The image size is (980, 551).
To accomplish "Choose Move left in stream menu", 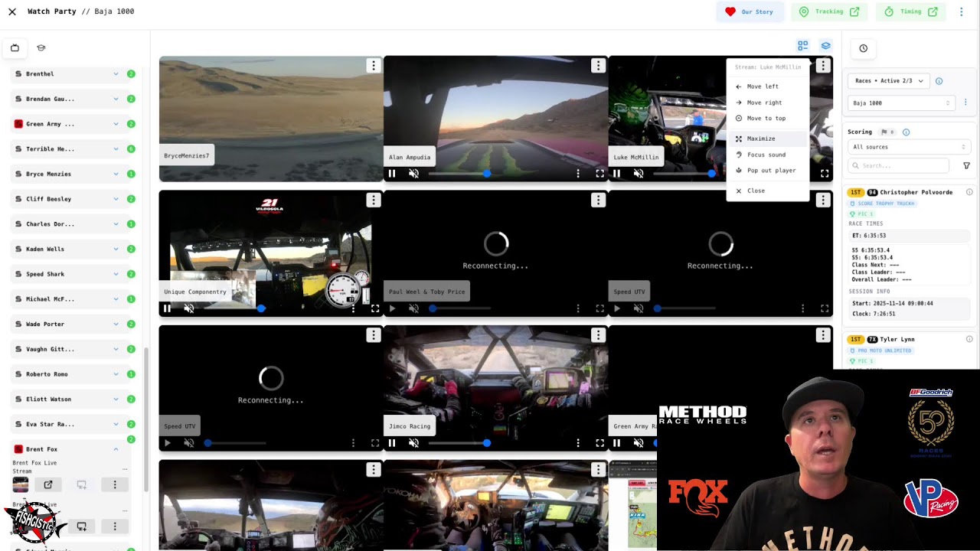I will pyautogui.click(x=767, y=86).
